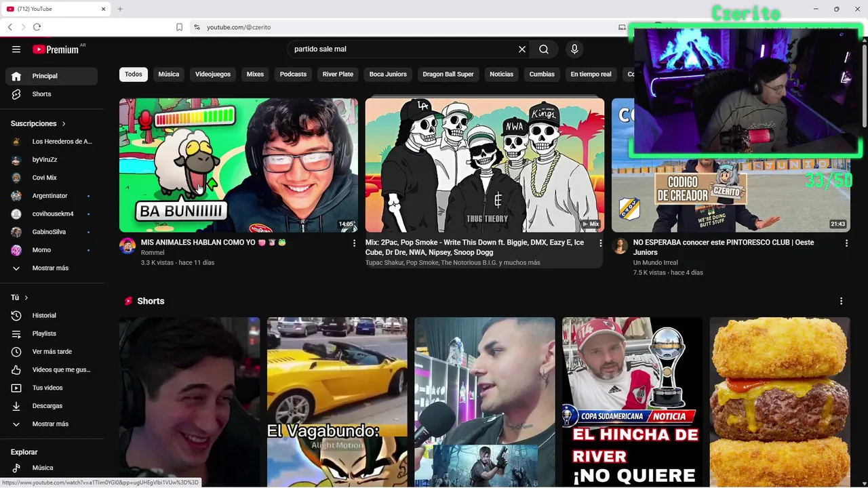Viewport: 868px width, 488px height.
Task: Expand the Tú heading chevron
Action: coord(26,298)
